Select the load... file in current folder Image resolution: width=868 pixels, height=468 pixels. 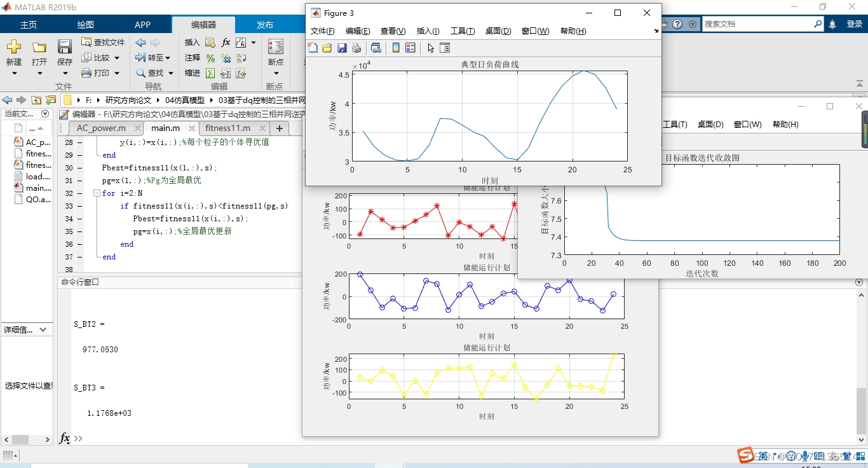pyautogui.click(x=32, y=177)
